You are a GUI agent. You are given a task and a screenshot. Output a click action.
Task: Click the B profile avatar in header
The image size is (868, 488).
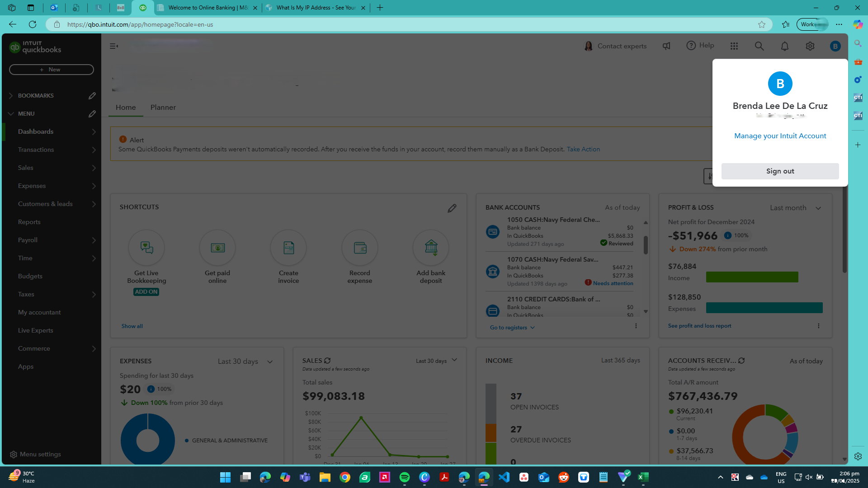[835, 46]
